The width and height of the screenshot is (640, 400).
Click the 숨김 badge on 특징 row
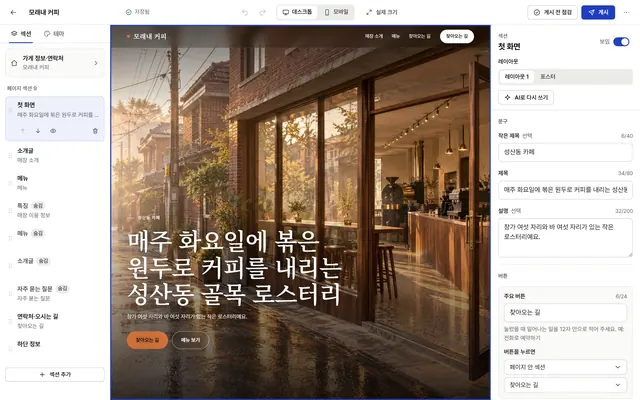[38, 206]
